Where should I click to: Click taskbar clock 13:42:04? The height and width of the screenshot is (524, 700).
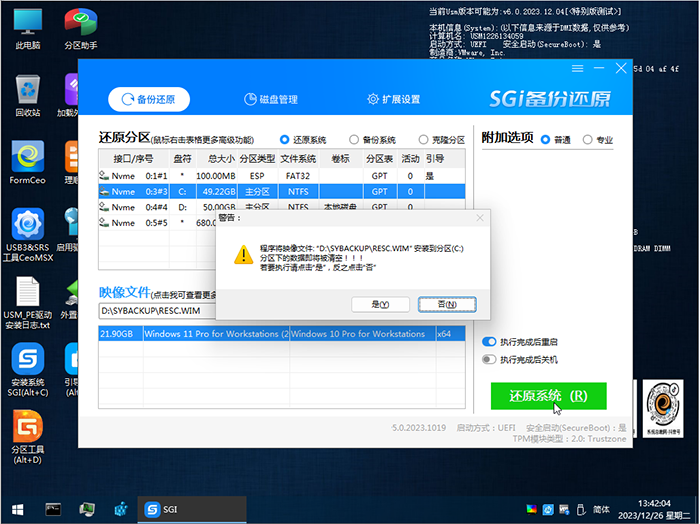[x=654, y=503]
